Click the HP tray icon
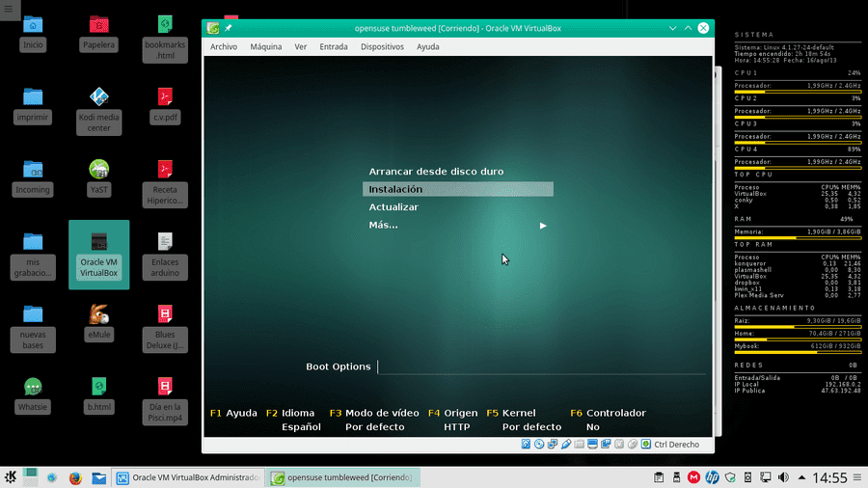 pos(712,477)
